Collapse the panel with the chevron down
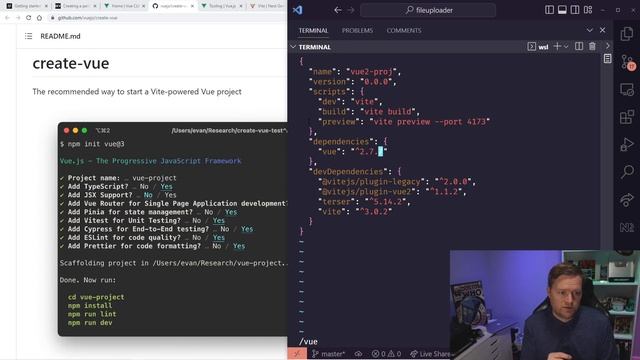 pyautogui.click(x=589, y=30)
